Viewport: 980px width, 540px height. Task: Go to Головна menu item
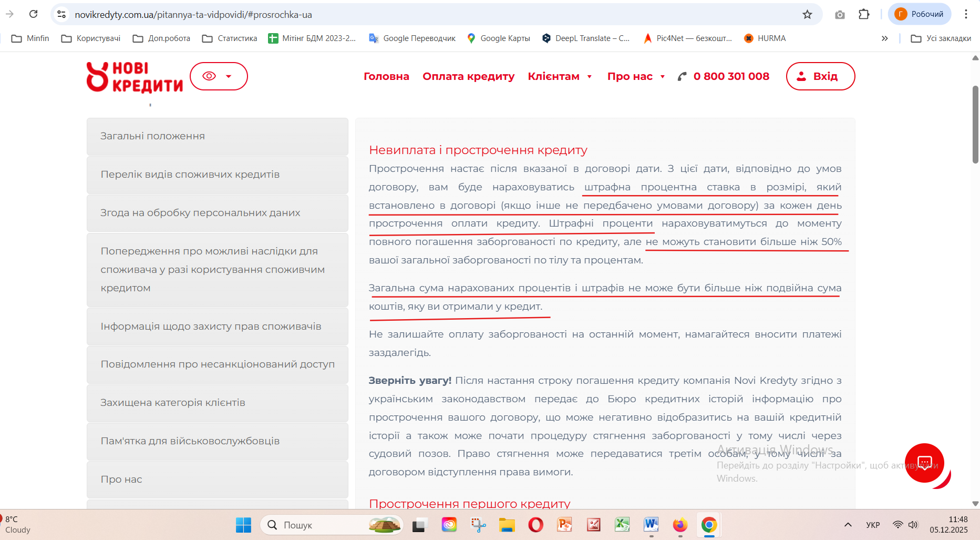pos(386,76)
